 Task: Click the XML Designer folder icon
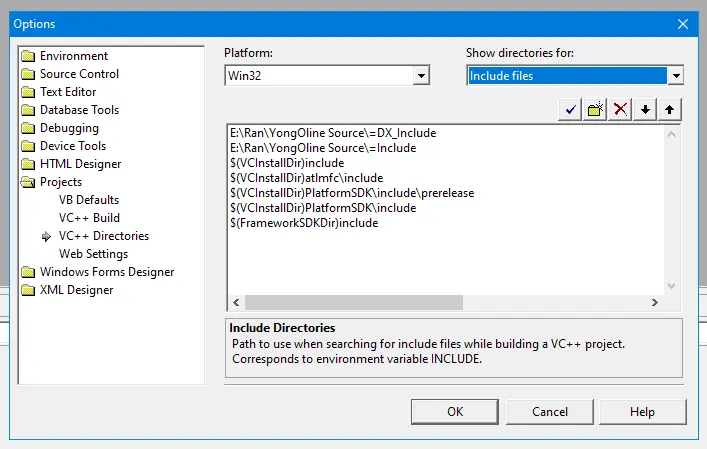click(28, 290)
